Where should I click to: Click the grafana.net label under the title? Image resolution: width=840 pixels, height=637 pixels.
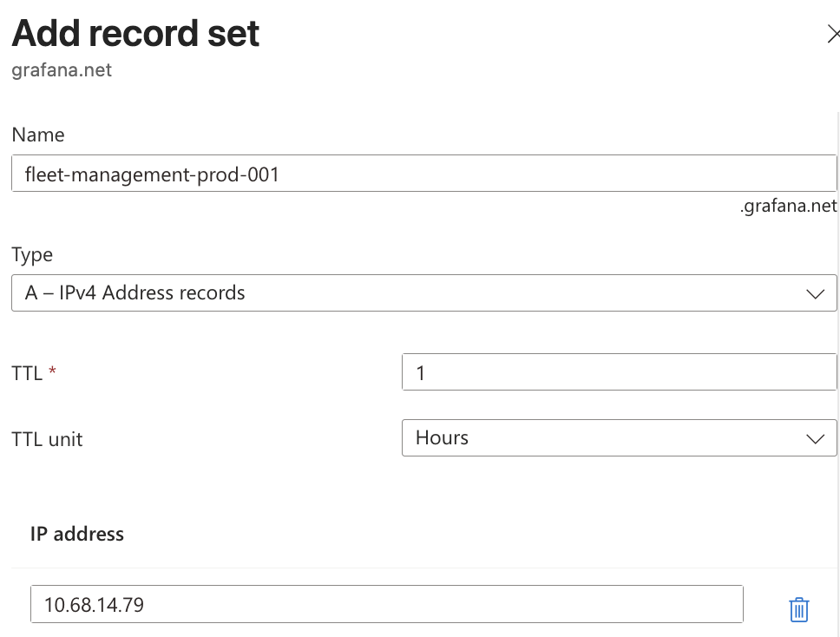pyautogui.click(x=62, y=70)
